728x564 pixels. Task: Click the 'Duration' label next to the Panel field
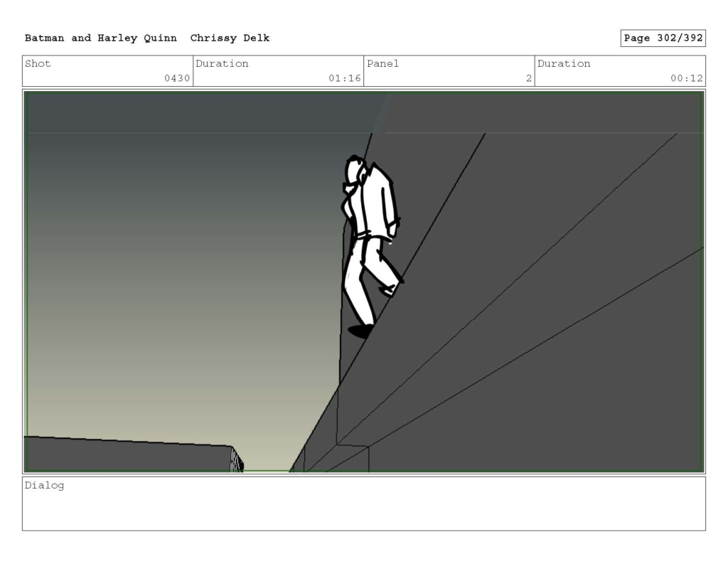(x=564, y=63)
